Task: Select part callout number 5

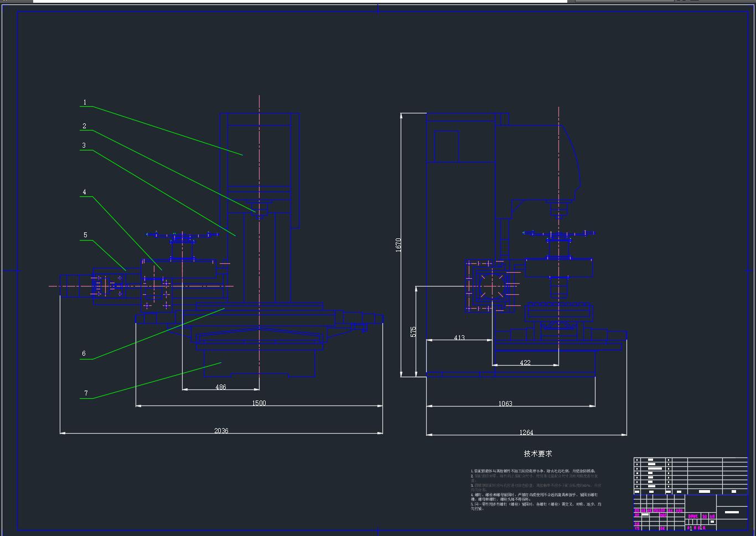Action: (85, 235)
